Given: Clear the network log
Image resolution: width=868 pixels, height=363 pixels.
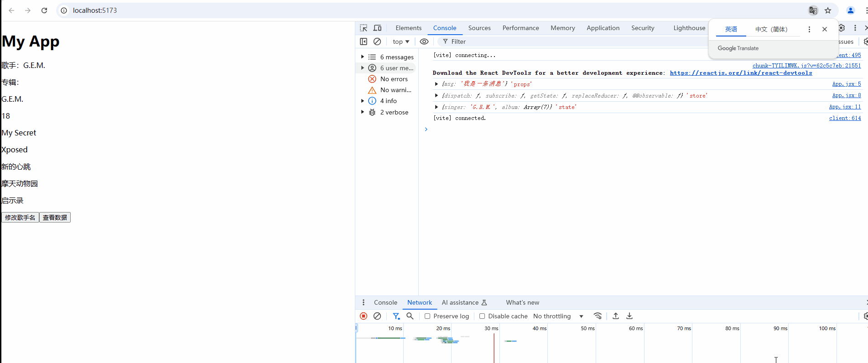Looking at the screenshot, I should pyautogui.click(x=377, y=316).
